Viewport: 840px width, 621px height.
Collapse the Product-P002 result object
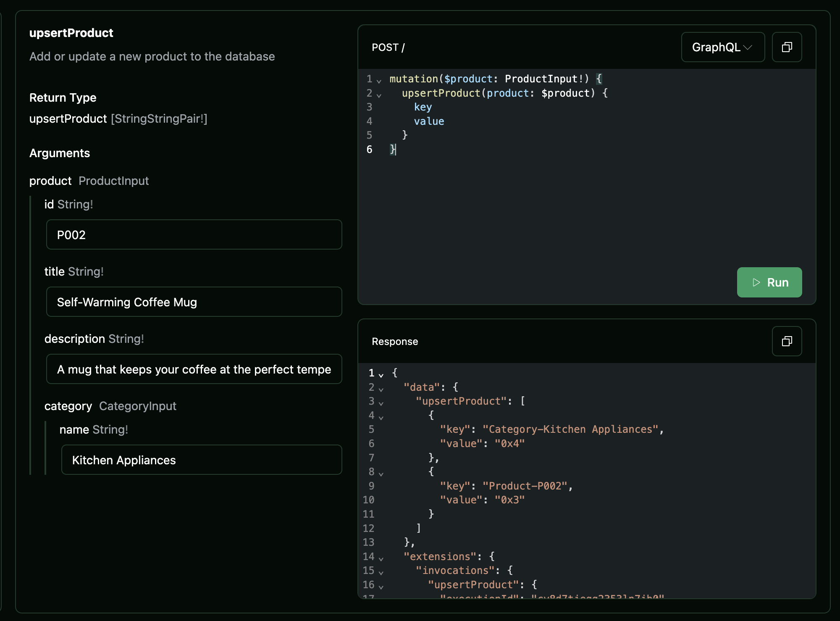[x=381, y=473]
